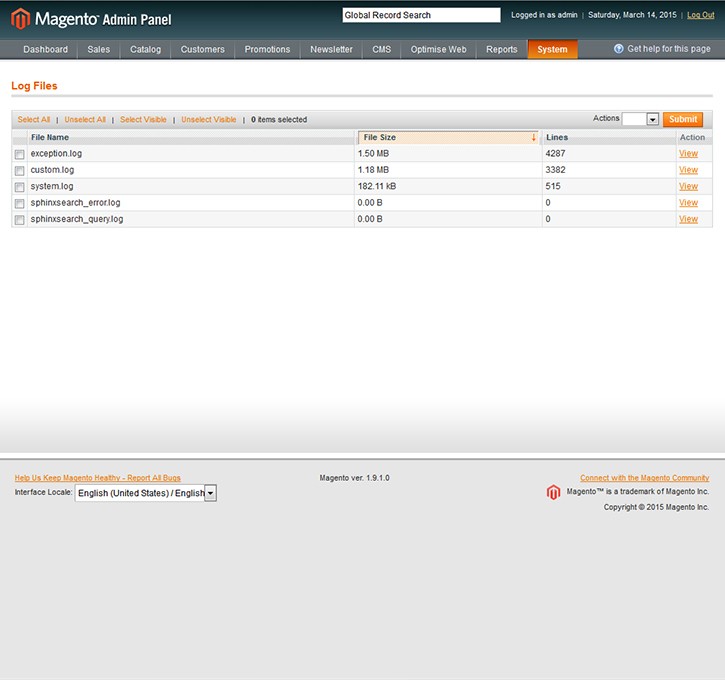The image size is (725, 680).
Task: Check the exception.log checkbox
Action: 19,154
